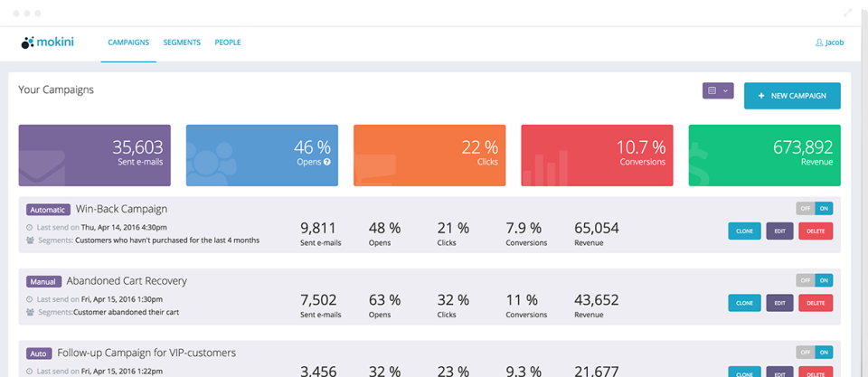
Task: Clone the Win-Back Campaign
Action: click(744, 231)
